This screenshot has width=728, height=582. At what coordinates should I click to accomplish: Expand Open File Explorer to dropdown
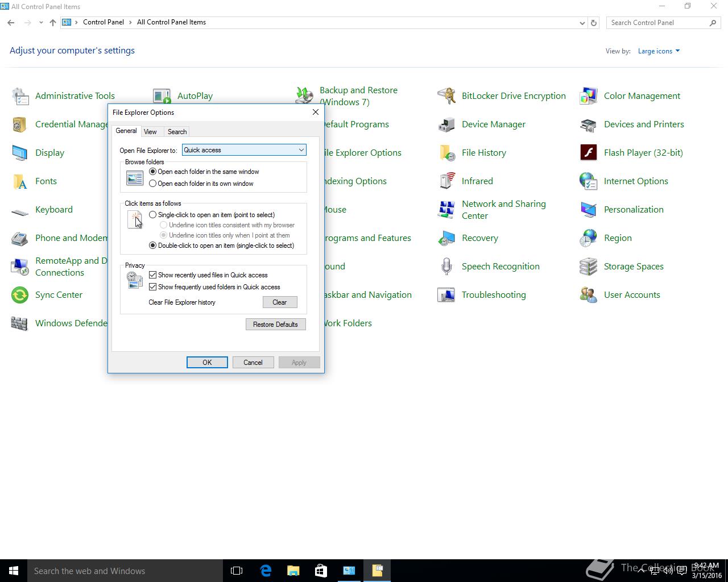244,150
